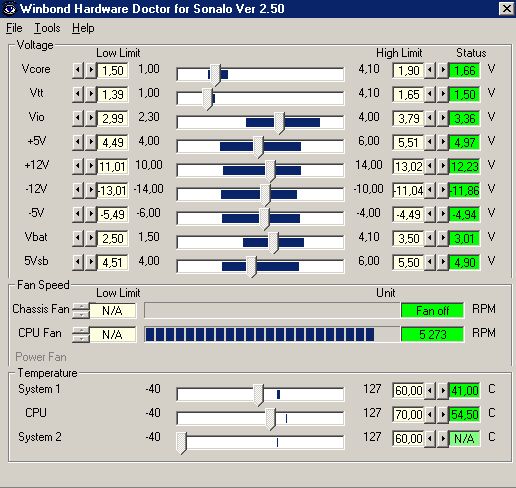Decrease CPU temperature high limit
Screen dimensions: 516x488
pos(430,414)
